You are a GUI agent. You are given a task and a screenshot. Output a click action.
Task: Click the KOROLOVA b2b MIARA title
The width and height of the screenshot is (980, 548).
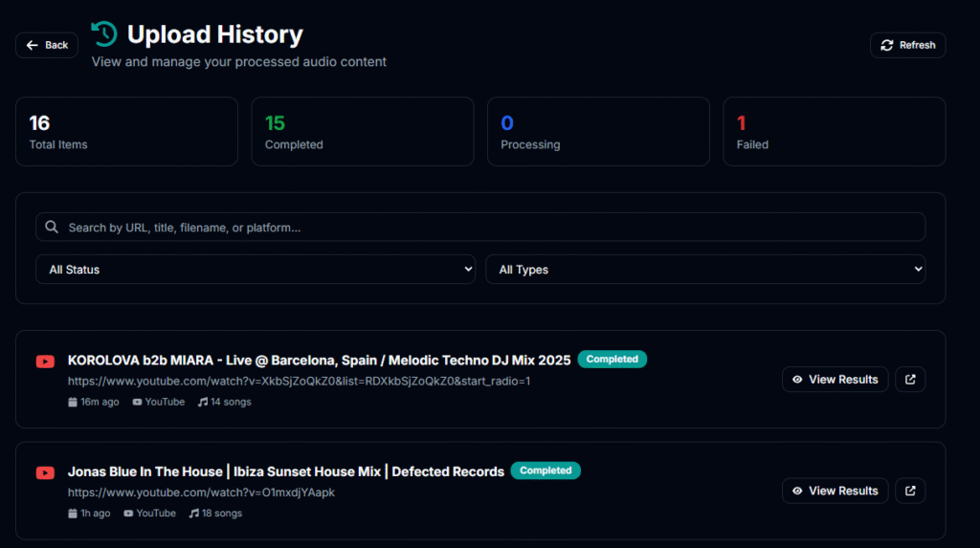tap(319, 361)
